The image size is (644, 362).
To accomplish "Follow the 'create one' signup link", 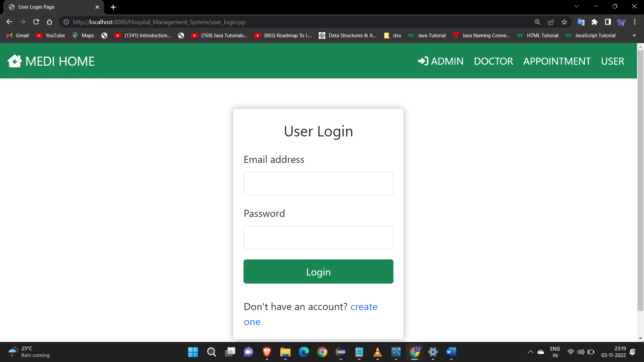I will [364, 307].
